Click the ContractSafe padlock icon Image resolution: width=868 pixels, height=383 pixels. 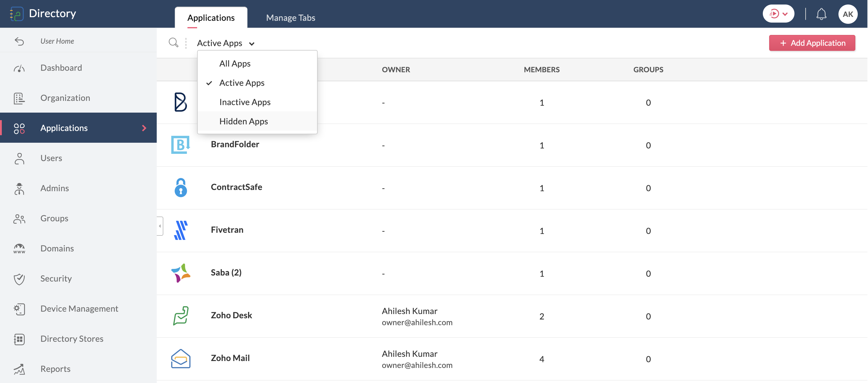coord(181,188)
